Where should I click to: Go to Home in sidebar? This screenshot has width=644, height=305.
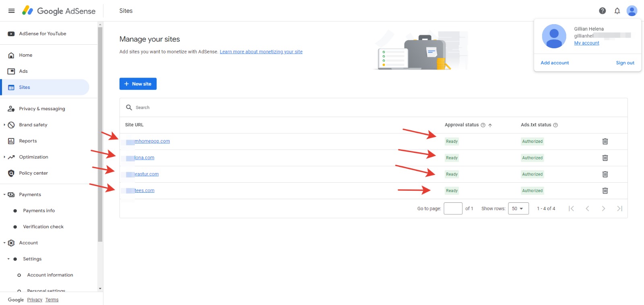26,55
